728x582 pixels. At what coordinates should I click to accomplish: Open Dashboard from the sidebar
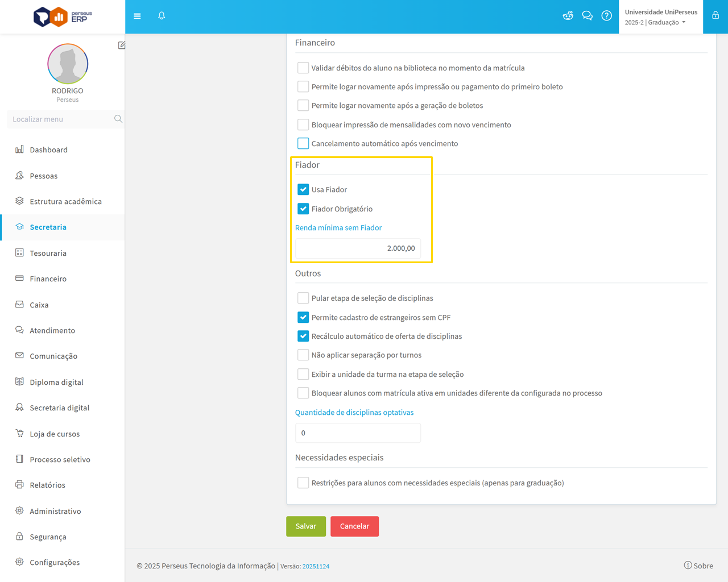tap(48, 149)
